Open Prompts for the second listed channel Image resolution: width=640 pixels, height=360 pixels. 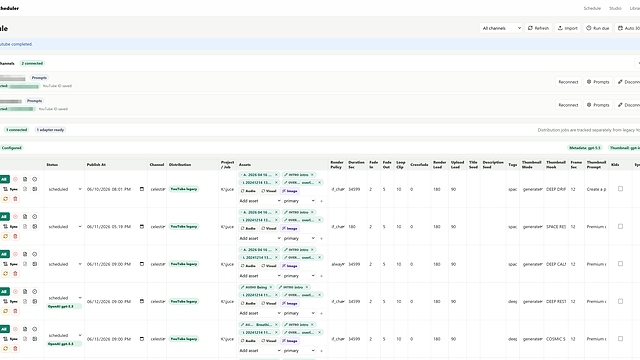point(598,105)
